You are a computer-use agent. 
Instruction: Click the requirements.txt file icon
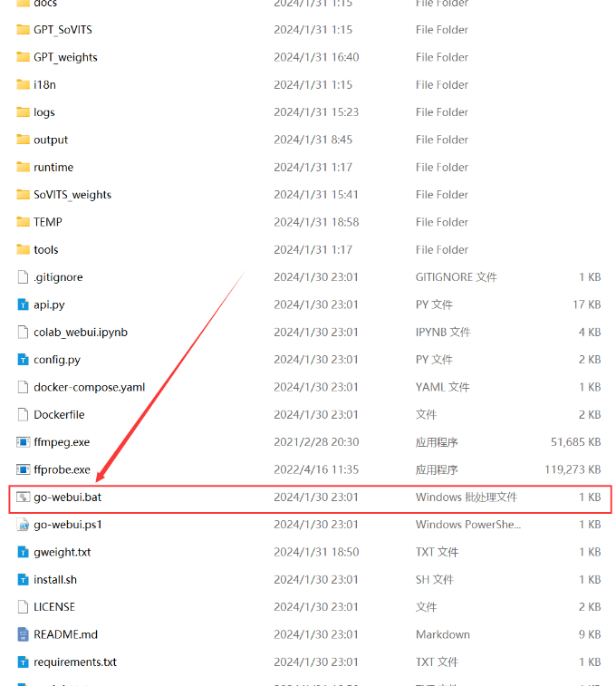[24, 662]
